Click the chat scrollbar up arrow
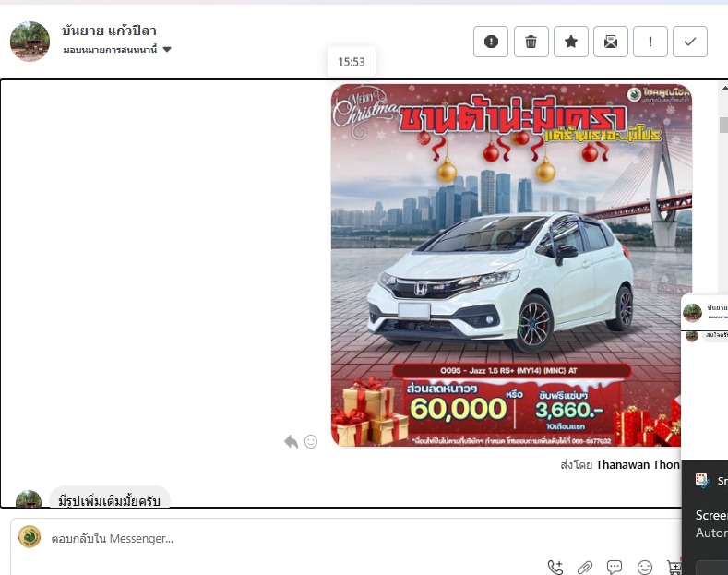This screenshot has height=575, width=728. [x=723, y=88]
